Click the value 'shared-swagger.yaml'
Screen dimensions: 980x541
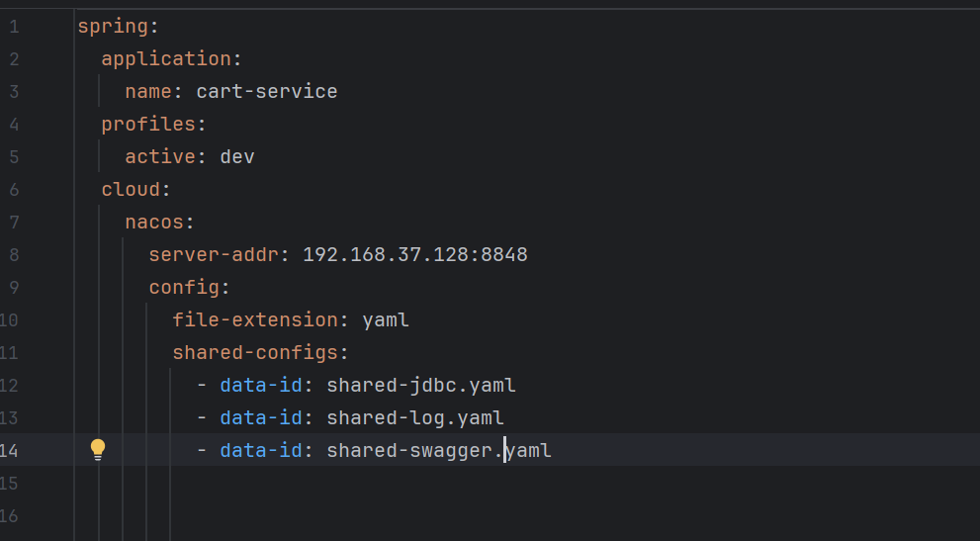439,450
